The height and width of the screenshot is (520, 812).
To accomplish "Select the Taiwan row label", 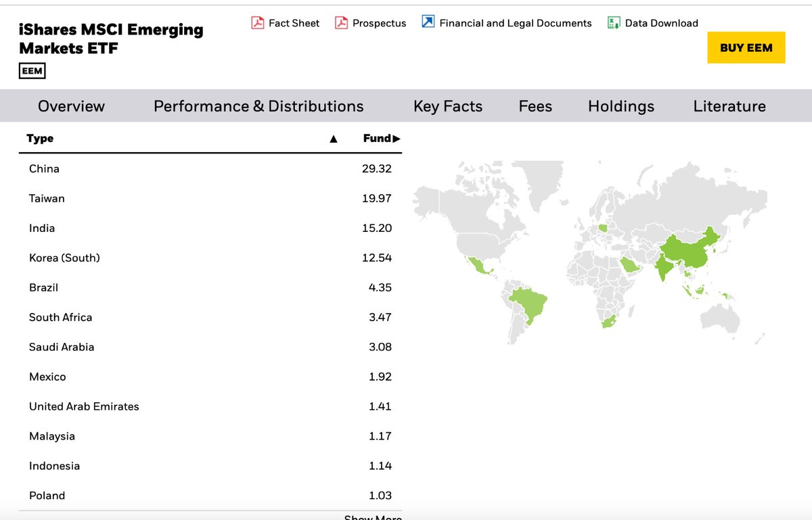I will tap(47, 198).
